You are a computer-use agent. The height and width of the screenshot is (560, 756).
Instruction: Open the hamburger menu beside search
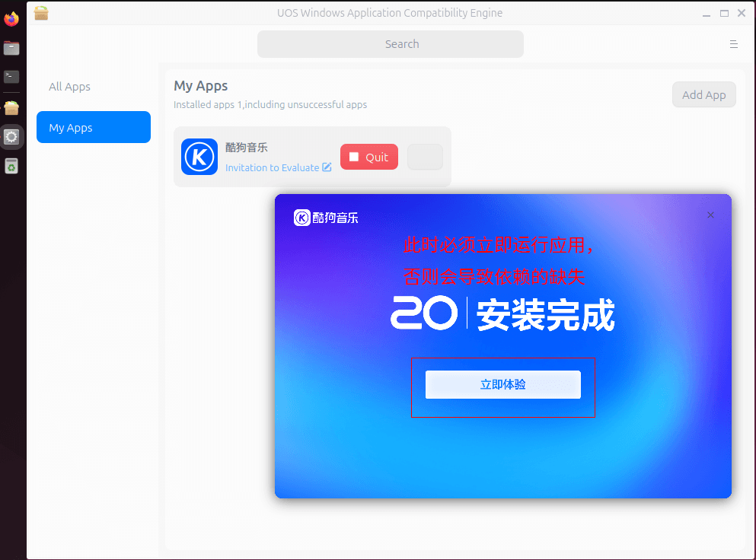tap(734, 44)
